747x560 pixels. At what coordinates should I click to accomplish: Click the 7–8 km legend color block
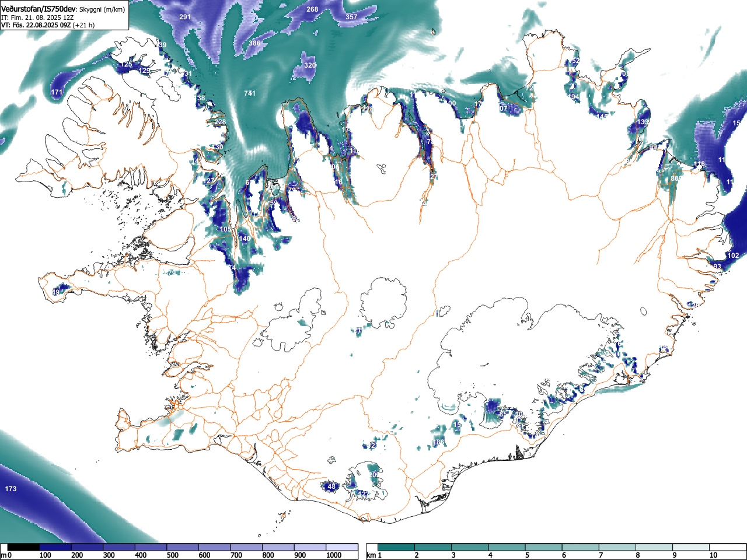tap(617, 547)
